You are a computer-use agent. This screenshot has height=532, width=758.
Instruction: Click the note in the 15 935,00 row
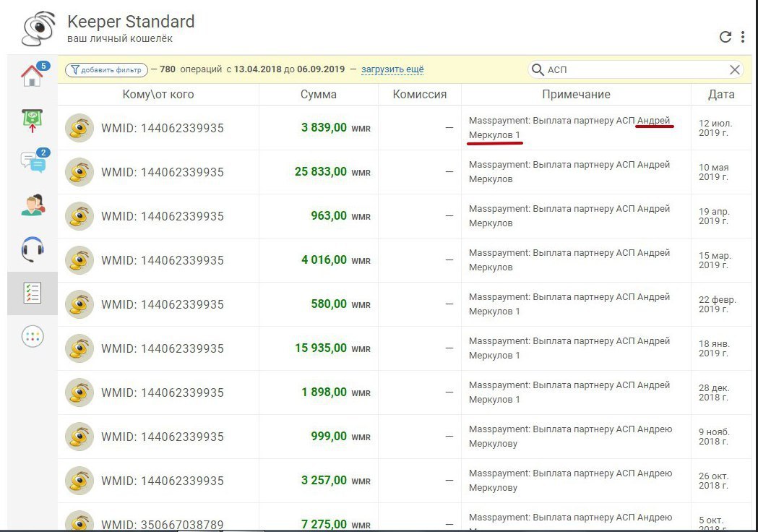569,348
